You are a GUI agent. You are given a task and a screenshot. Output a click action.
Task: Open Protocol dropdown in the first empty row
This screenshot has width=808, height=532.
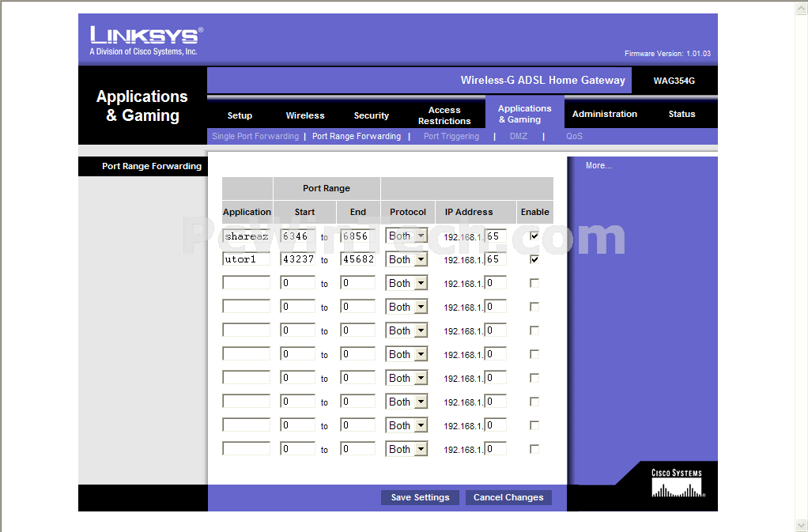click(406, 283)
